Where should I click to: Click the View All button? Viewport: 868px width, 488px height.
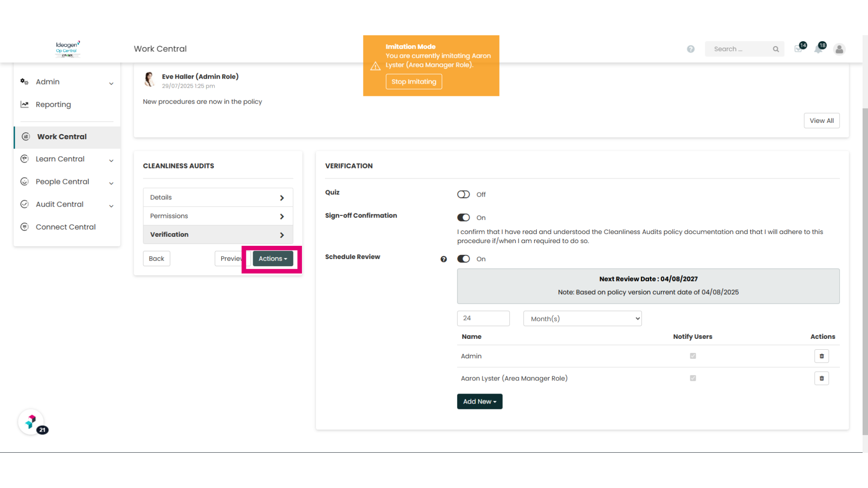click(821, 121)
